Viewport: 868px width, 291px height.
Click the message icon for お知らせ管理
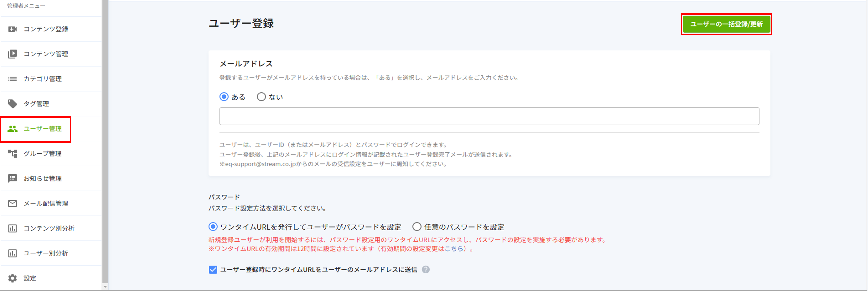point(12,179)
